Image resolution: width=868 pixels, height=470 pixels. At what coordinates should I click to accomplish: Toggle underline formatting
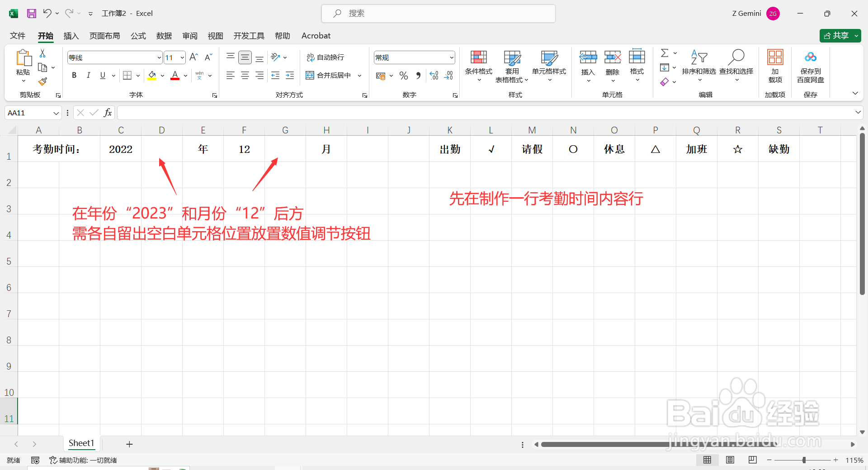[x=103, y=75]
